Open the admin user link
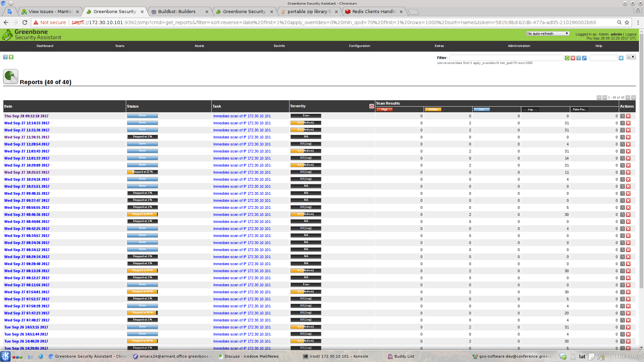Image resolution: width=644 pixels, height=362 pixels. (x=616, y=34)
